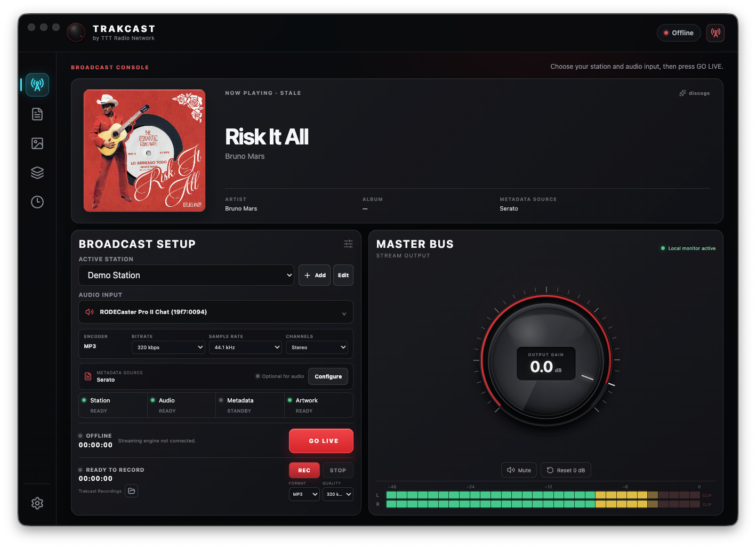Click the Risk It All track title

pyautogui.click(x=267, y=137)
